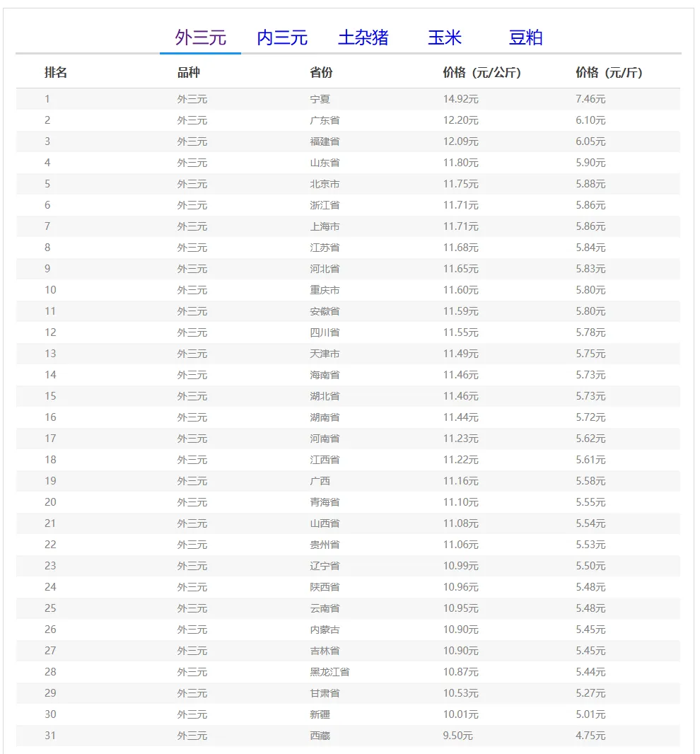Select the 江西省 province cell
Screen dimensions: 700x754
325,460
